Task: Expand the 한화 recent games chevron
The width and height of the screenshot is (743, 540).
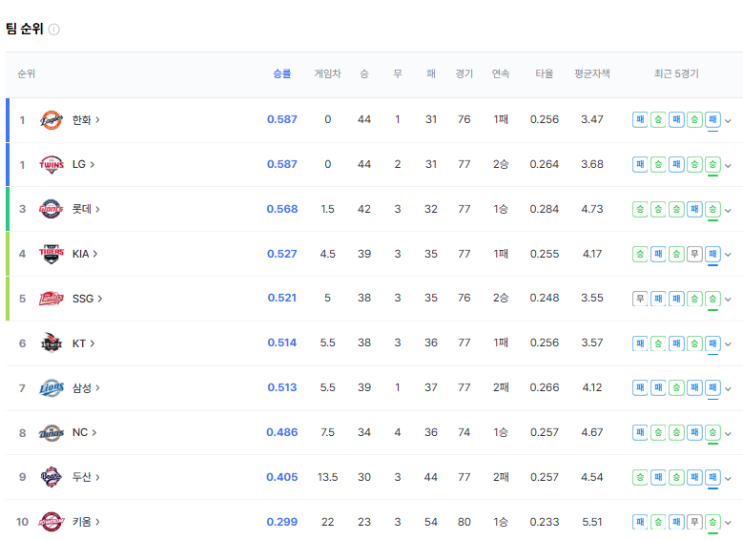Action: point(728,121)
